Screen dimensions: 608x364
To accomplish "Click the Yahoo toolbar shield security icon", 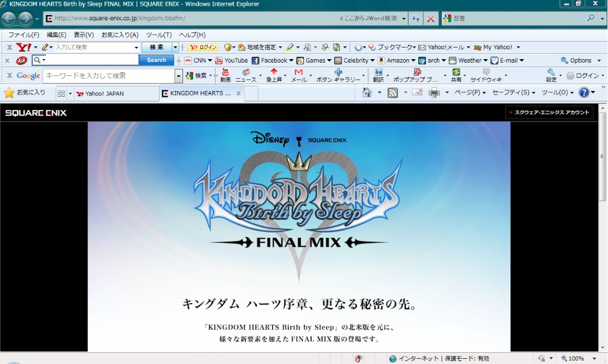I will 228,48.
